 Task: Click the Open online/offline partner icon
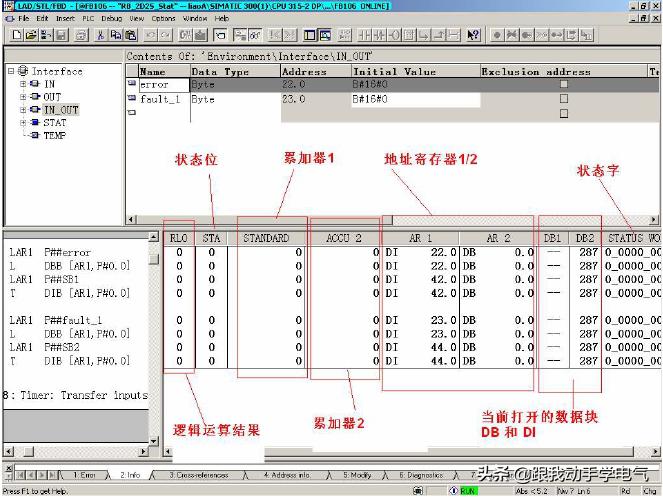click(46, 35)
